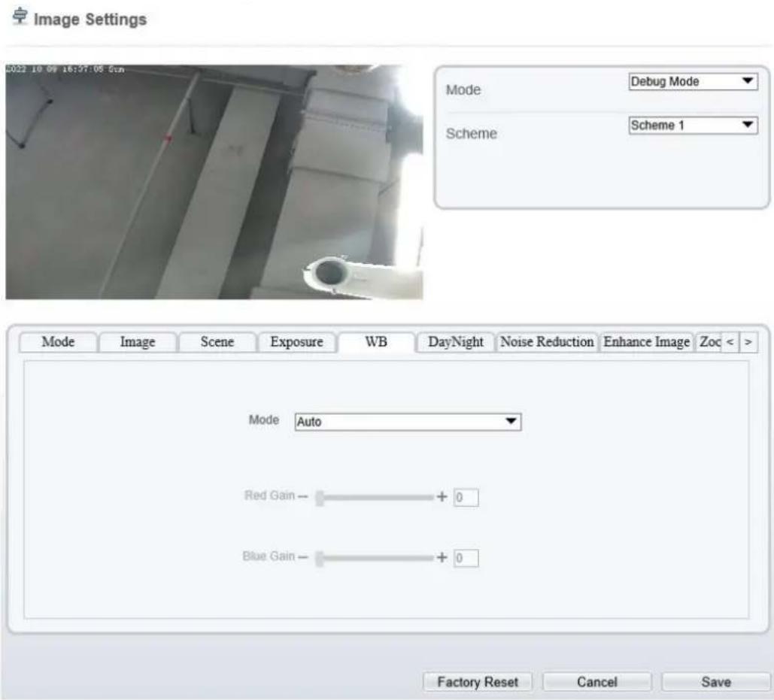
Task: Click the left tab scroll arrow
Action: point(730,342)
